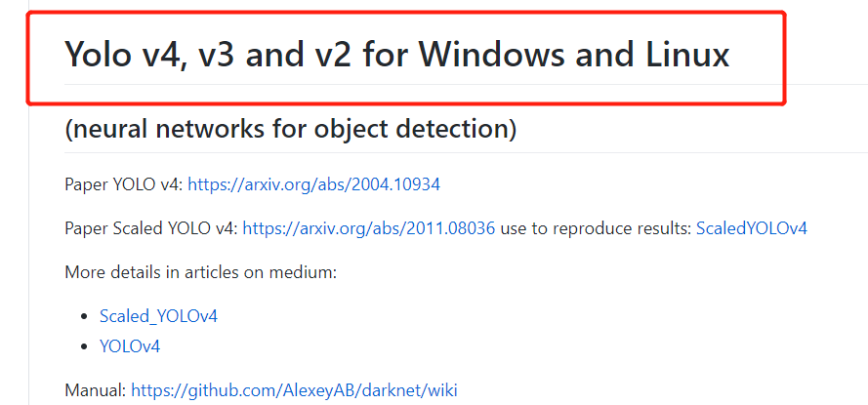Click the bullet point before YOLOv4
This screenshot has height=405, width=868.
pyautogui.click(x=87, y=346)
